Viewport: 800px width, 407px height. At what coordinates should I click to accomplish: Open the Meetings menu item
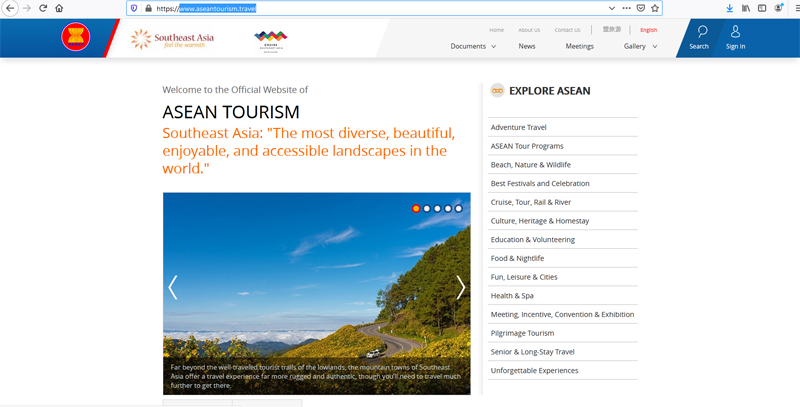[x=580, y=46]
